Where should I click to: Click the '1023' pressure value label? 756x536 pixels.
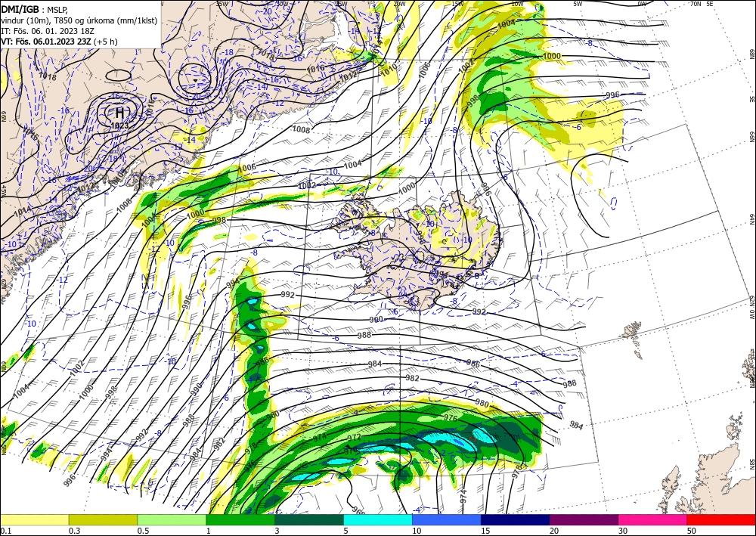pyautogui.click(x=119, y=125)
